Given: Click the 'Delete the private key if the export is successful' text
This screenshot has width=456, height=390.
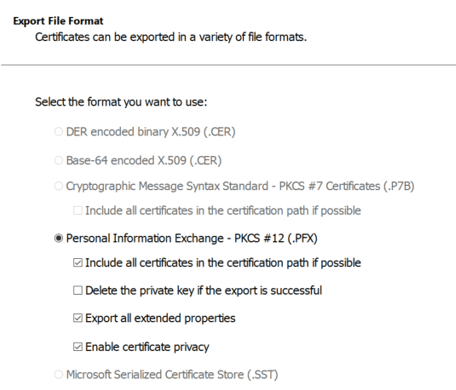Looking at the screenshot, I should 204,291.
